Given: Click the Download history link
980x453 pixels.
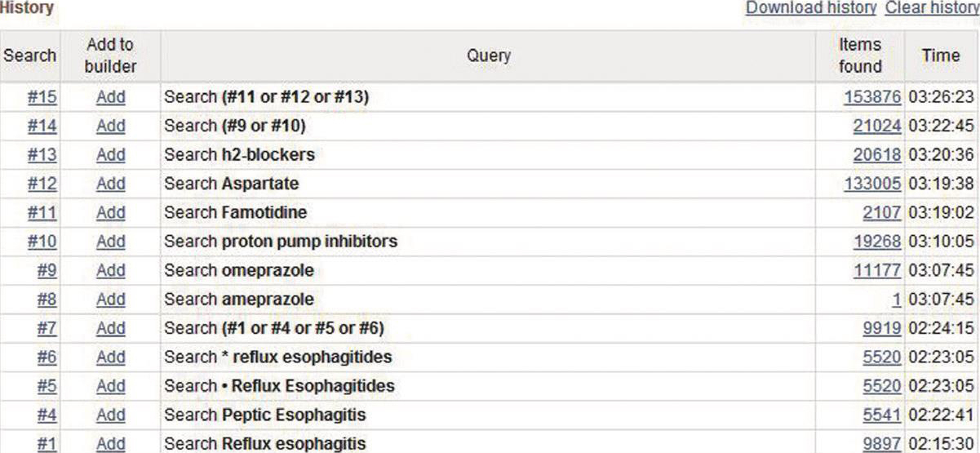Looking at the screenshot, I should [811, 8].
